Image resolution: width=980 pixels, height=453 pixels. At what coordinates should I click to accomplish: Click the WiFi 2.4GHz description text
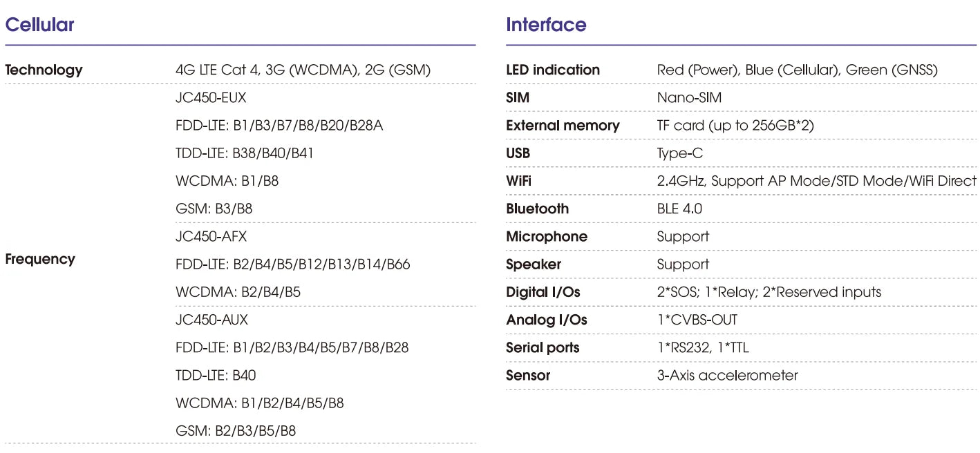[x=816, y=181]
